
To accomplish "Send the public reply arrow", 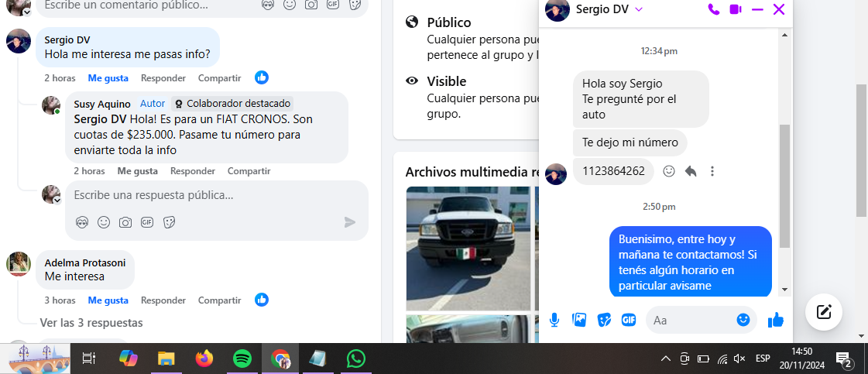I will click(x=350, y=222).
